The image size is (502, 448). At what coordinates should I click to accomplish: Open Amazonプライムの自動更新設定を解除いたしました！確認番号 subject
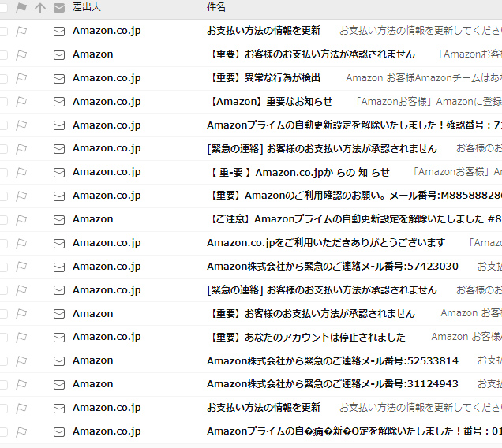(354, 125)
